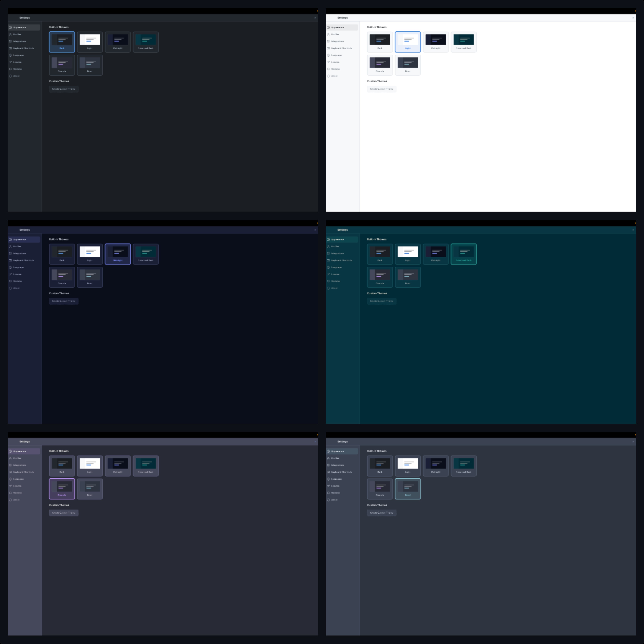Click the About icon in the Solarized Dark window
This screenshot has width=644, height=644.
click(x=328, y=288)
